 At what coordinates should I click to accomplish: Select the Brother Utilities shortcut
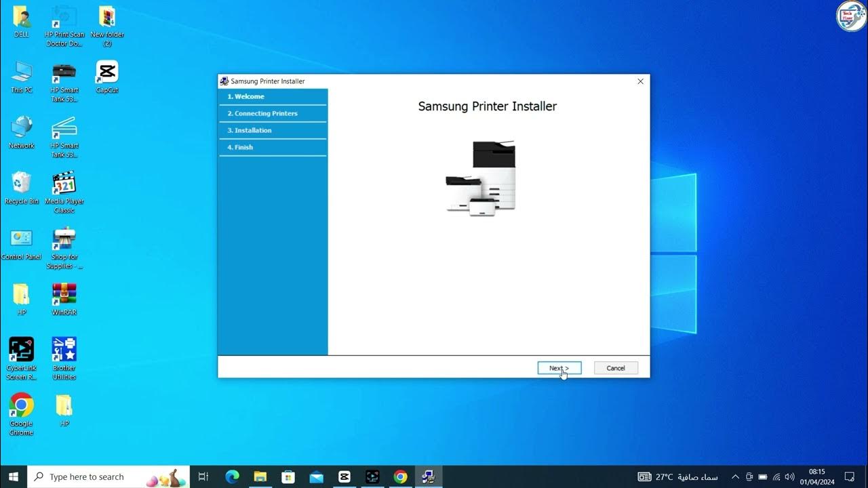[x=64, y=360]
